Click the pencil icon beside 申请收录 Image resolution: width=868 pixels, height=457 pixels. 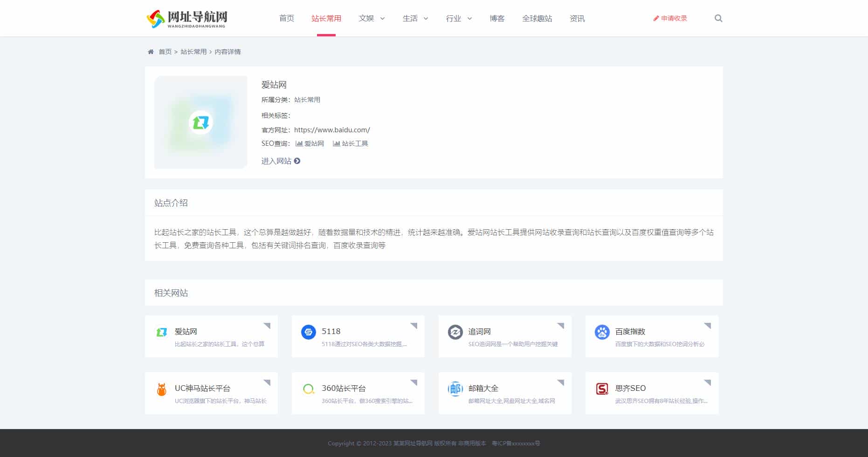[656, 18]
